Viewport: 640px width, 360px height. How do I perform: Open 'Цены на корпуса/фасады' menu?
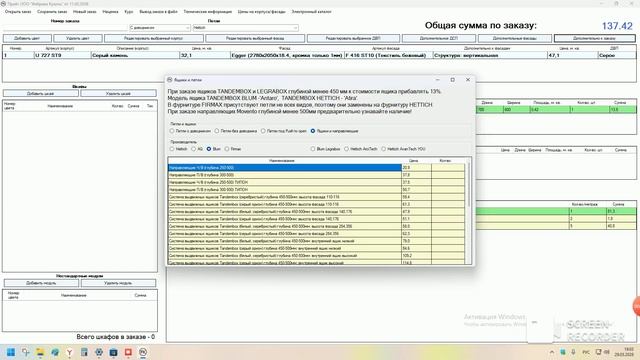[262, 12]
